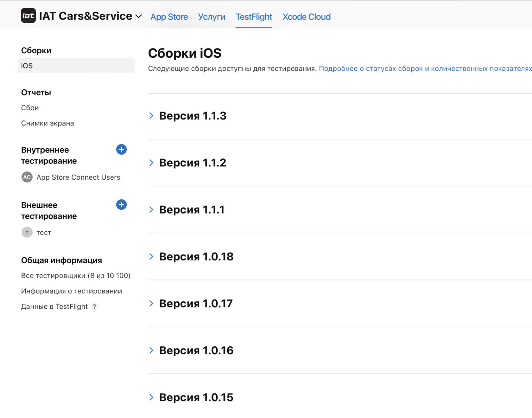Click the Отчеты sidebar section heading
Screen dimensions: 532x418
point(36,93)
